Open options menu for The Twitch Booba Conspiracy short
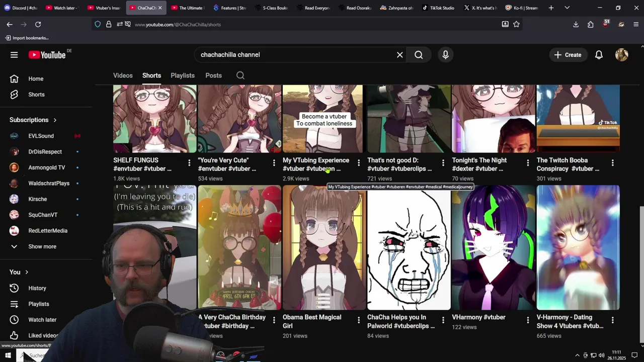Screen dimensions: 644x362 pyautogui.click(x=612, y=163)
